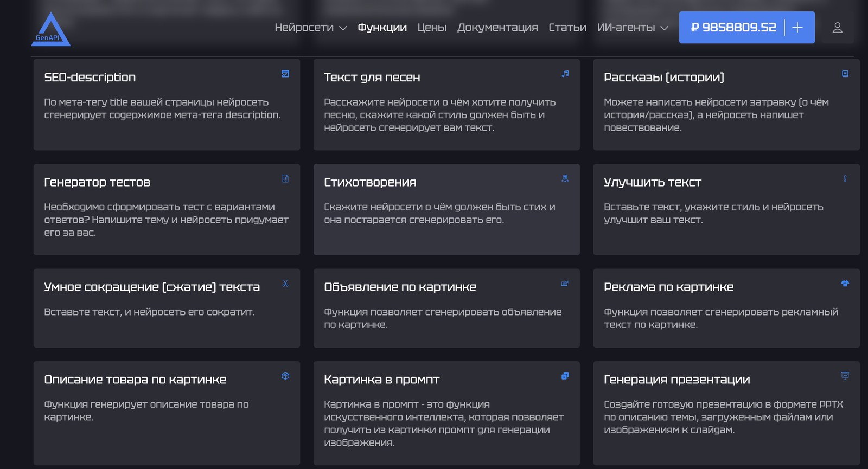Open the Функции menu item
868x469 pixels.
pos(382,28)
